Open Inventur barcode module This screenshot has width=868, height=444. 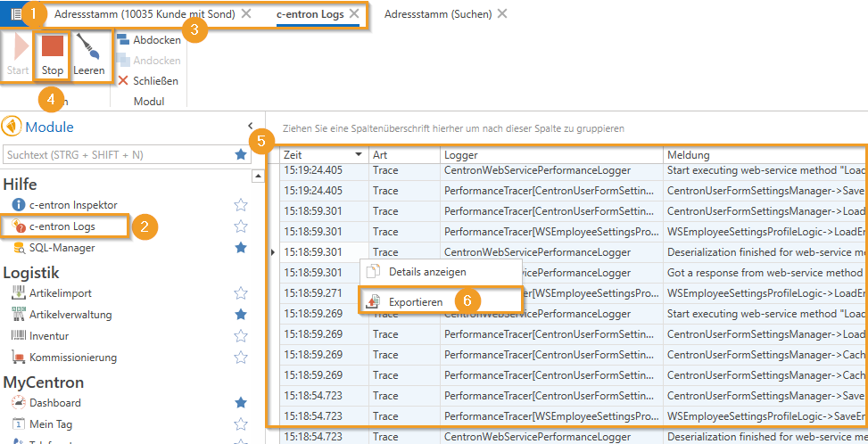tap(48, 336)
